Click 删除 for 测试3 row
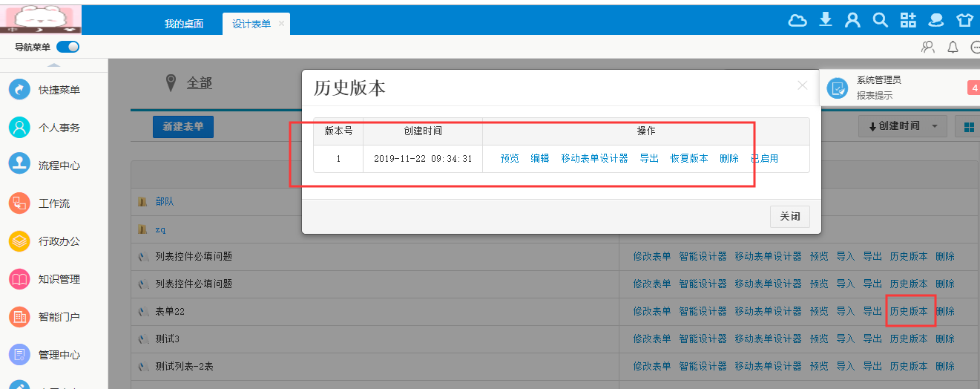Image resolution: width=980 pixels, height=389 pixels. pos(945,339)
